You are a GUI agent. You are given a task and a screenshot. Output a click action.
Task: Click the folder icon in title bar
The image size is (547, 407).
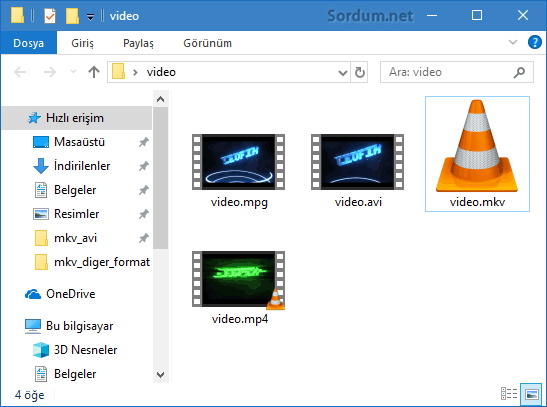point(17,15)
